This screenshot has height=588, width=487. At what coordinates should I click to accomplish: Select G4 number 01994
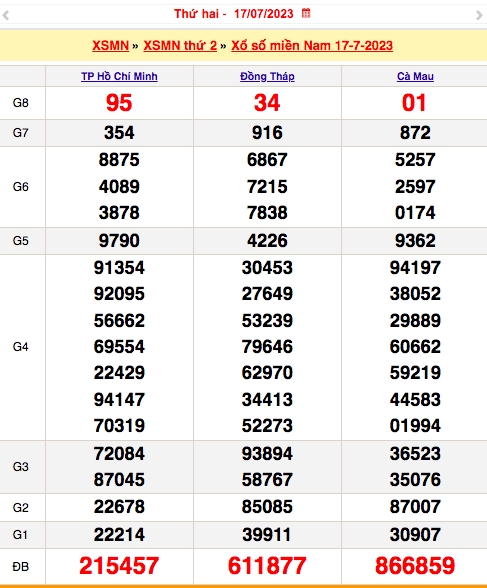click(x=415, y=426)
